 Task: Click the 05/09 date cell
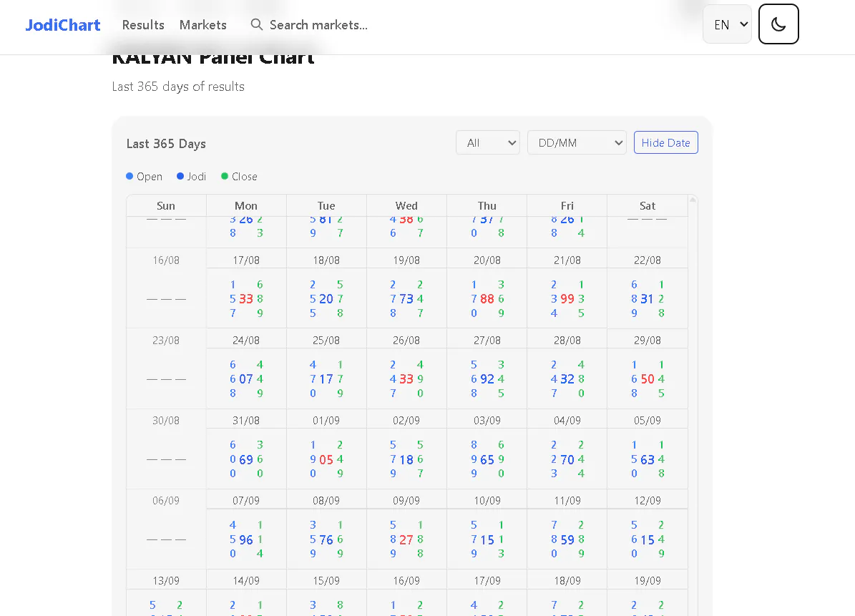648,421
